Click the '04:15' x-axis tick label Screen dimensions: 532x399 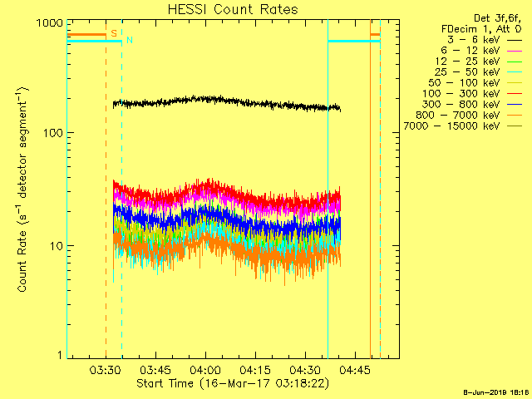255,370
